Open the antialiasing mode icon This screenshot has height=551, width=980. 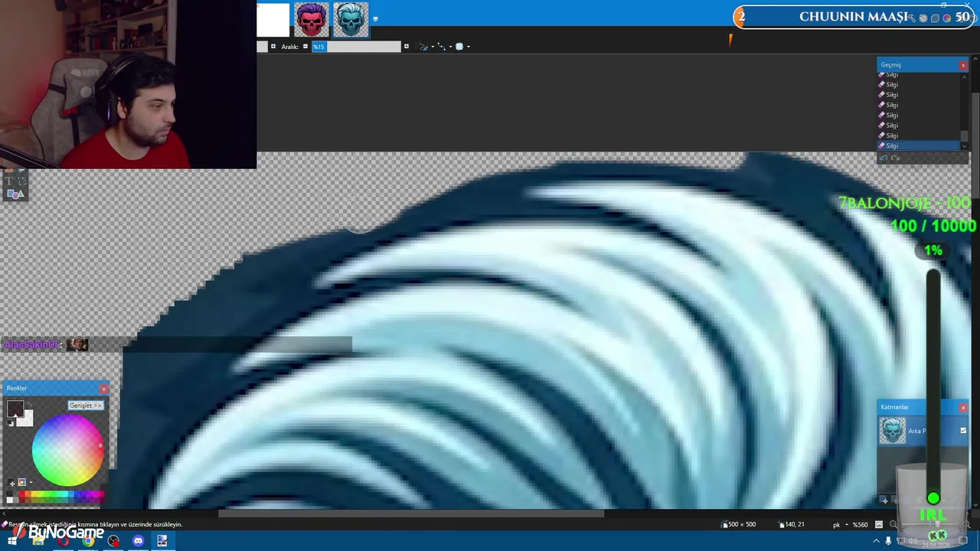click(x=442, y=47)
